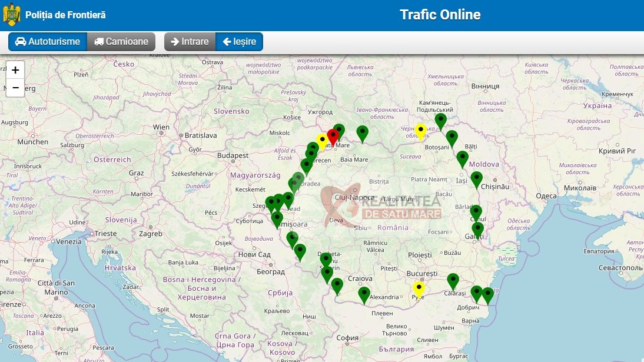Click the Poliția de Frontieră header text
This screenshot has height=362, width=644.
pos(65,15)
